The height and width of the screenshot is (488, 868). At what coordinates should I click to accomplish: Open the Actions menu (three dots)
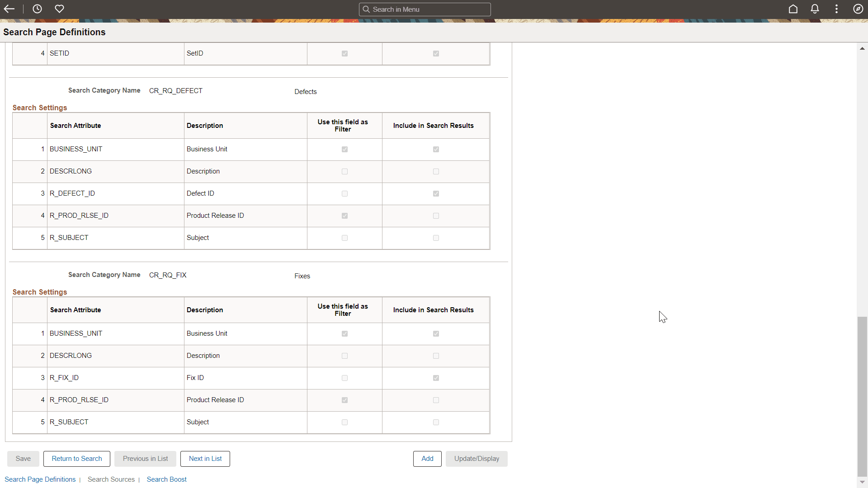point(836,9)
